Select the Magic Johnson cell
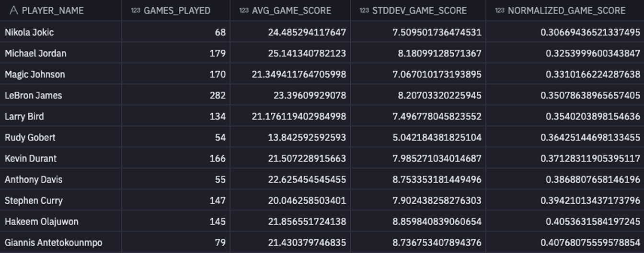 click(x=60, y=74)
